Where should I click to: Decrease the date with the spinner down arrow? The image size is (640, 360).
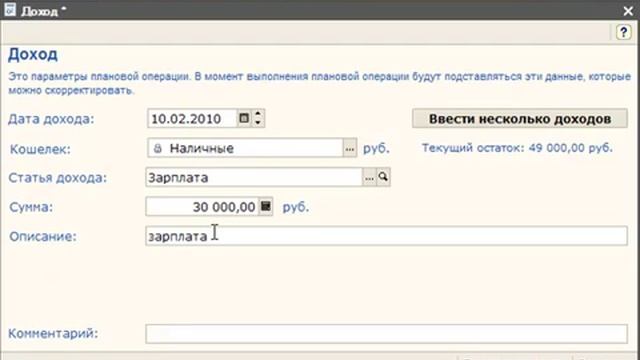coord(258,122)
